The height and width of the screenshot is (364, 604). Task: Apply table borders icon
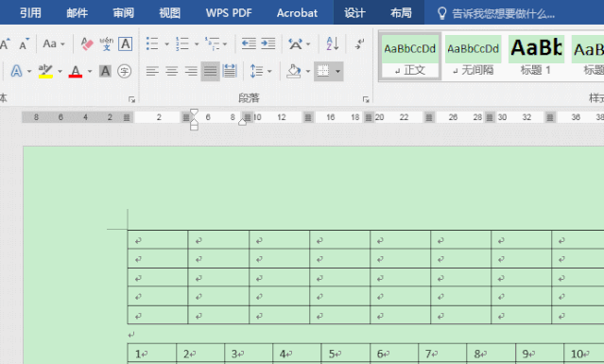323,71
